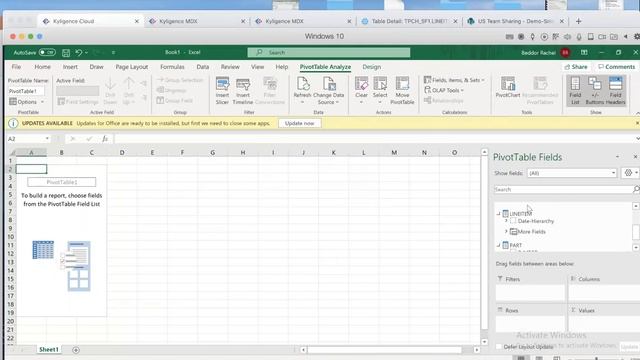640x360 pixels.
Task: Collapse the PART table node
Action: [x=498, y=245]
